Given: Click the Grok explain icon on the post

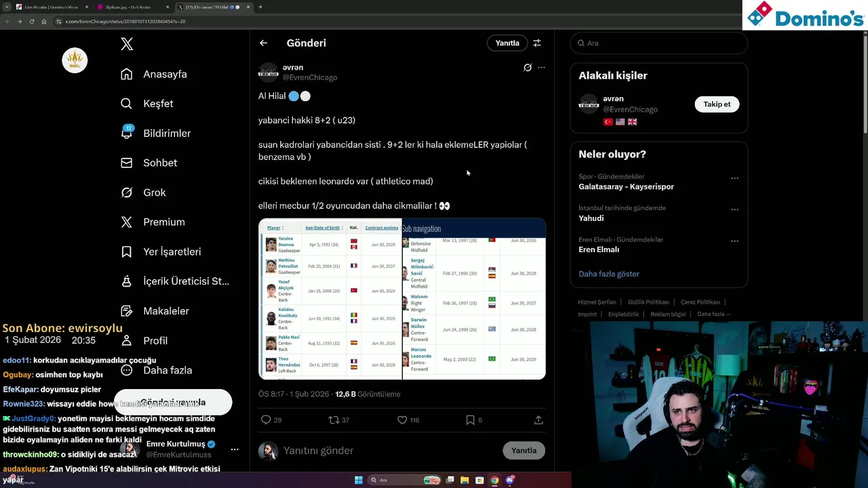Looking at the screenshot, I should 528,67.
